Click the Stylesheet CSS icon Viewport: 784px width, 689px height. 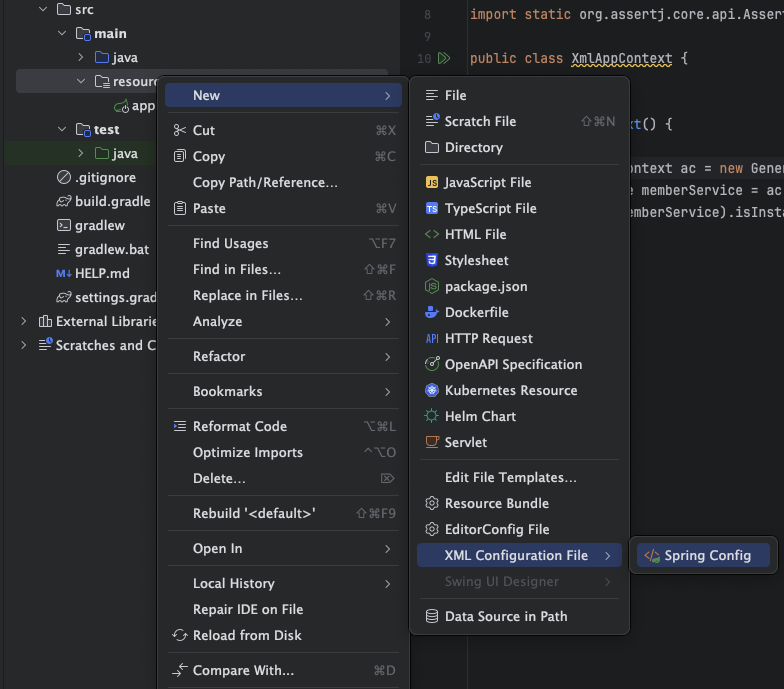432,260
